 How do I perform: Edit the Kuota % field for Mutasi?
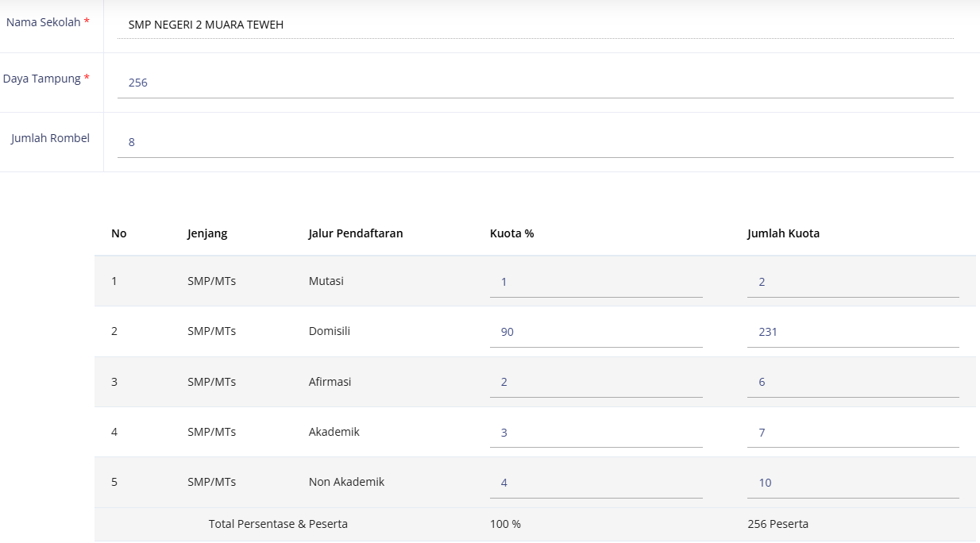[x=596, y=282]
